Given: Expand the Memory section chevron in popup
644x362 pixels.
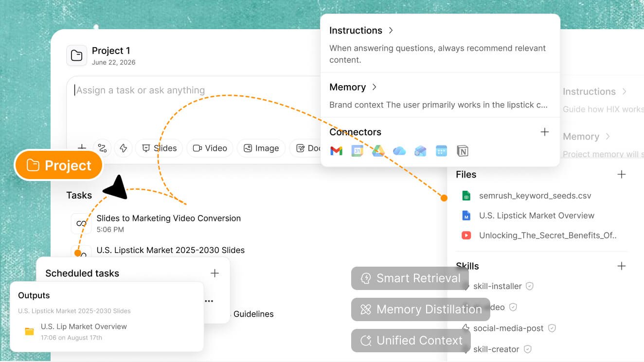Looking at the screenshot, I should pos(374,87).
